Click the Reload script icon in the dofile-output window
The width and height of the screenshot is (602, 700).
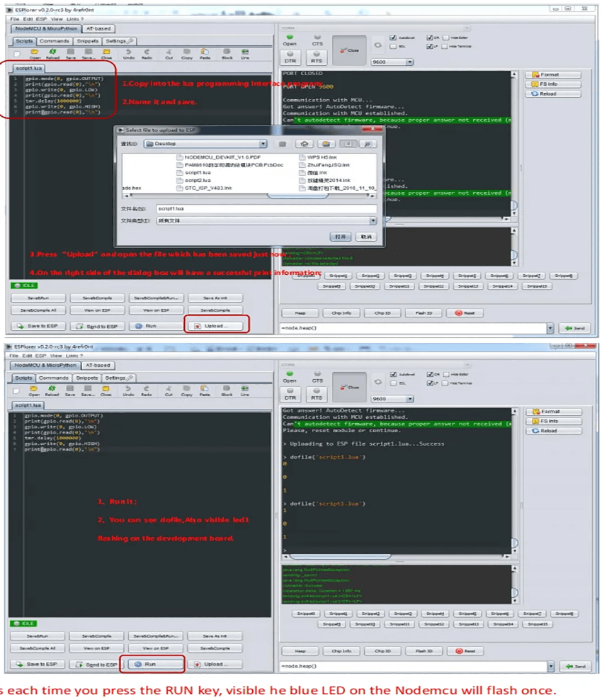tap(52, 389)
